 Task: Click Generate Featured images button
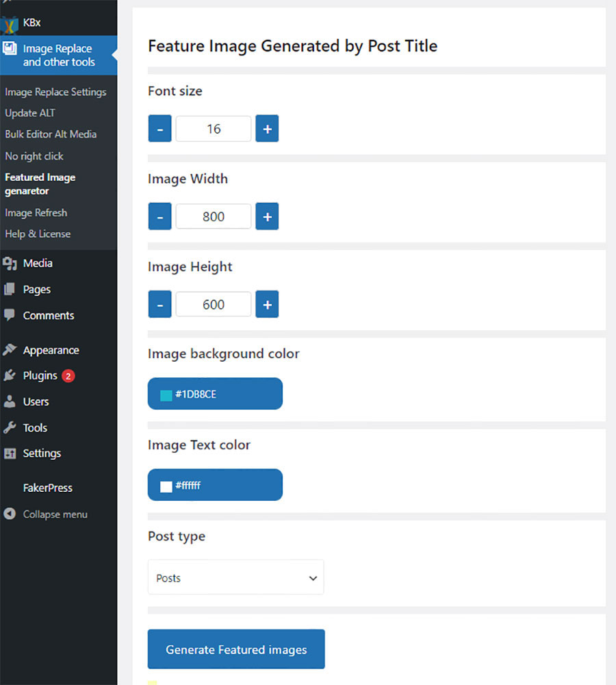tap(236, 649)
